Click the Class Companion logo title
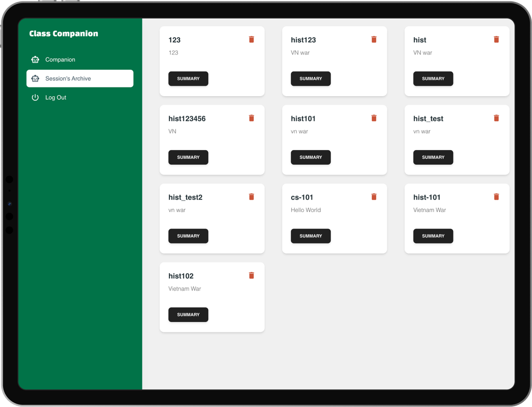 click(64, 34)
